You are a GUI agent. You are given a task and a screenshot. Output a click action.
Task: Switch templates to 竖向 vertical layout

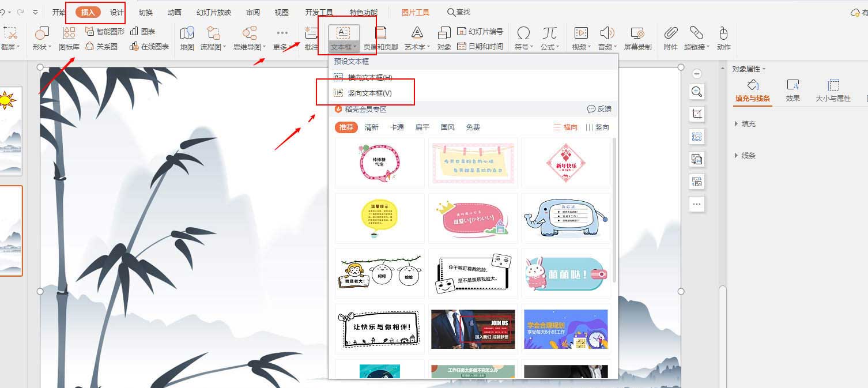(597, 127)
